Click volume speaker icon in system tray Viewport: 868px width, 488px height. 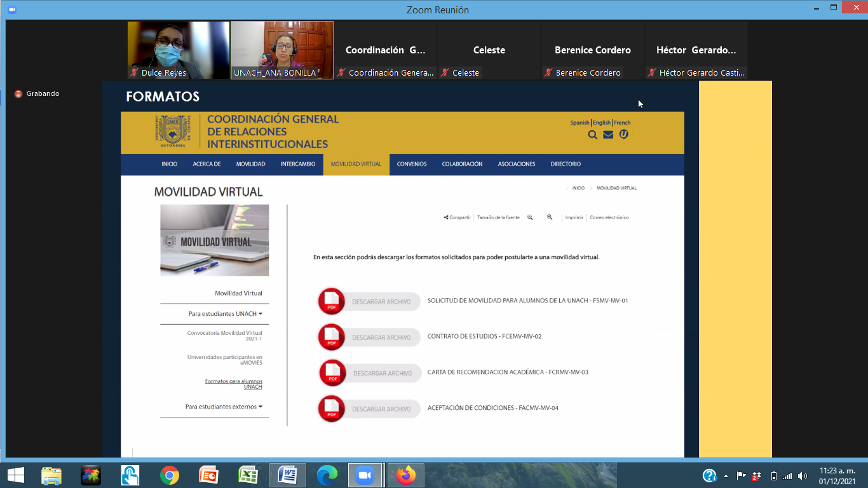(803, 476)
